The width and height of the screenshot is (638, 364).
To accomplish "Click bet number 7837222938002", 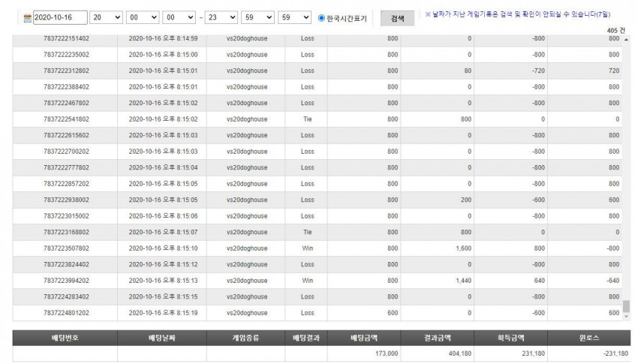I will point(66,200).
